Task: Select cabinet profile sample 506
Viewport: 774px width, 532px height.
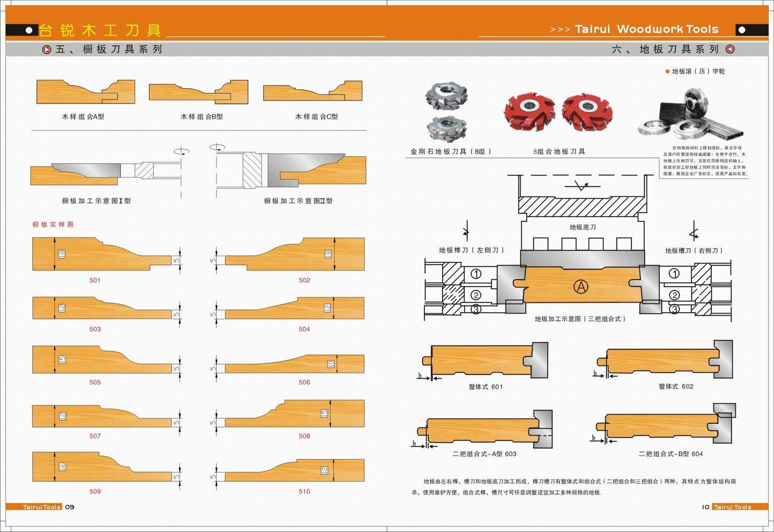Action: pos(294,363)
